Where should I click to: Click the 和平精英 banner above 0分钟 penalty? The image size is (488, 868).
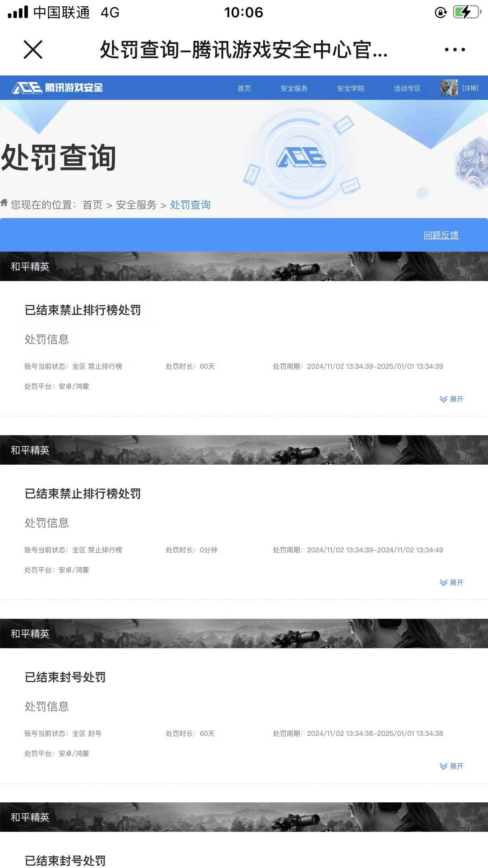point(244,450)
